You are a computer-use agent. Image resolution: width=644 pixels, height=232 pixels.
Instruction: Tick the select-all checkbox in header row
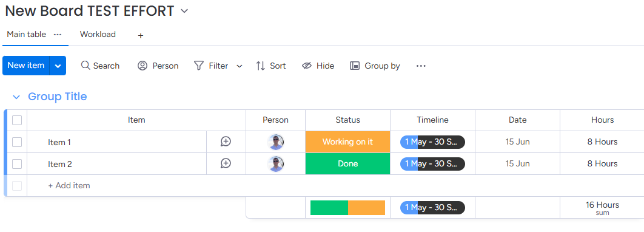point(17,120)
